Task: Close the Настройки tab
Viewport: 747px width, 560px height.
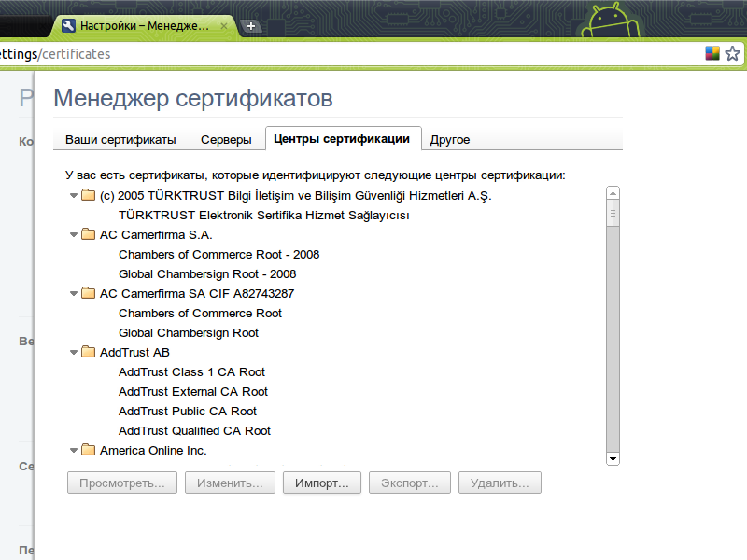Action: [224, 26]
